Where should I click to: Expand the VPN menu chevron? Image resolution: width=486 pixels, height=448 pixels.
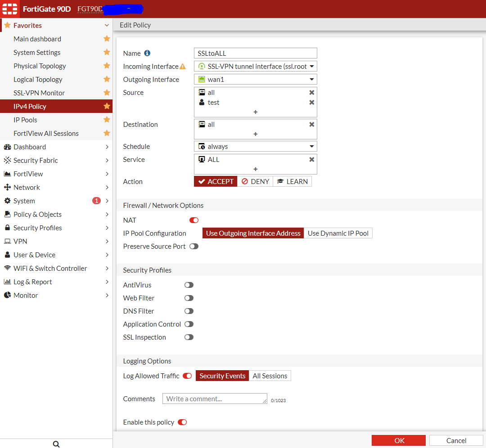click(x=107, y=242)
